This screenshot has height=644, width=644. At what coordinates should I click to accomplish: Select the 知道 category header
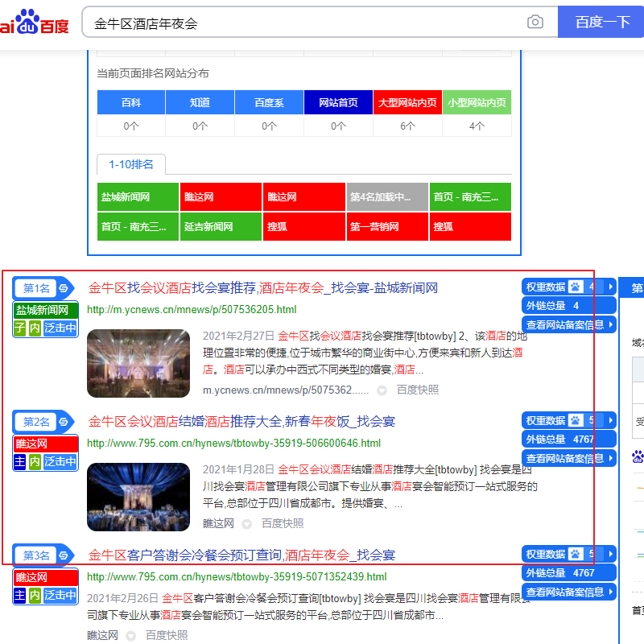(200, 102)
